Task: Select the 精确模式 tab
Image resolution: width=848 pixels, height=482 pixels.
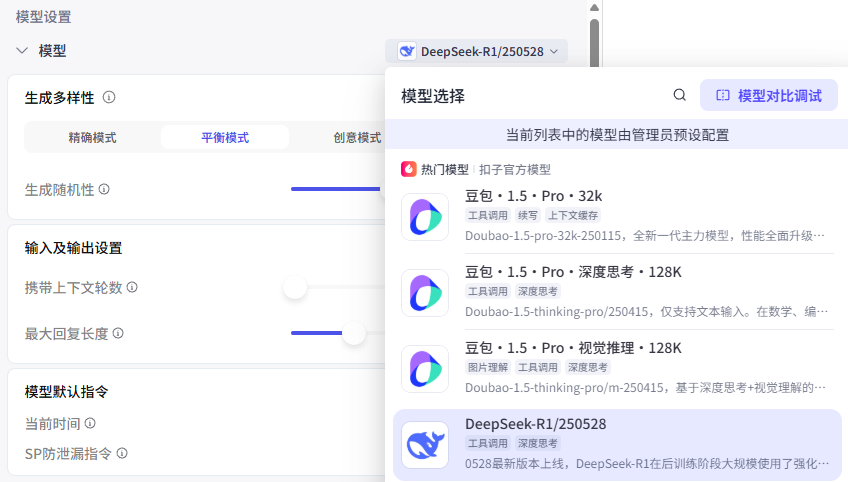Action: (92, 137)
